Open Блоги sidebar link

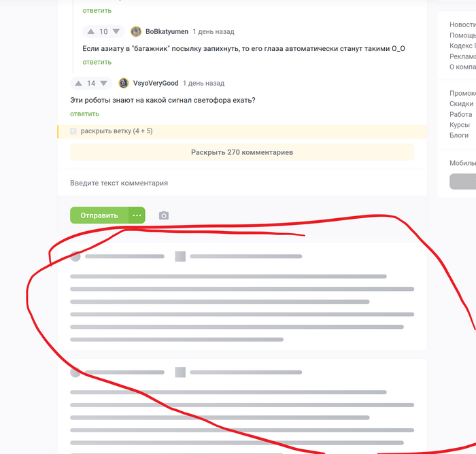(459, 135)
